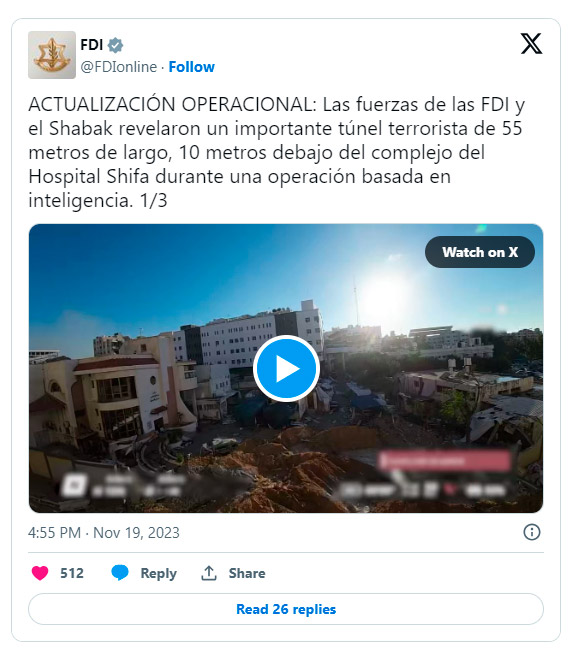574x660 pixels.
Task: Play the embedded video
Action: click(x=286, y=369)
